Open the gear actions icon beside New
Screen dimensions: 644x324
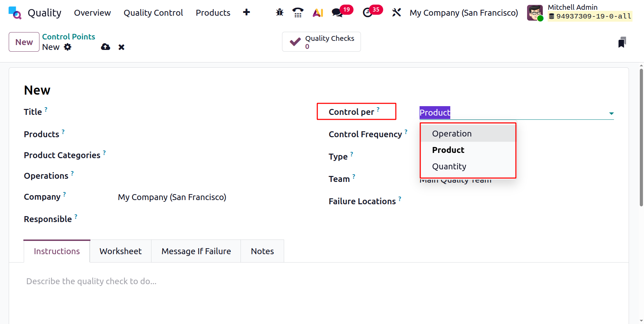[x=68, y=47]
